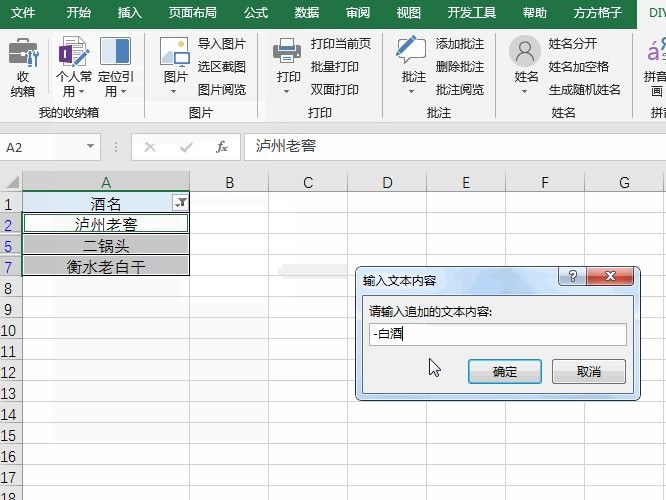Viewport: 666px width, 500px height.
Task: Click 批量打印
Action: coord(335,67)
